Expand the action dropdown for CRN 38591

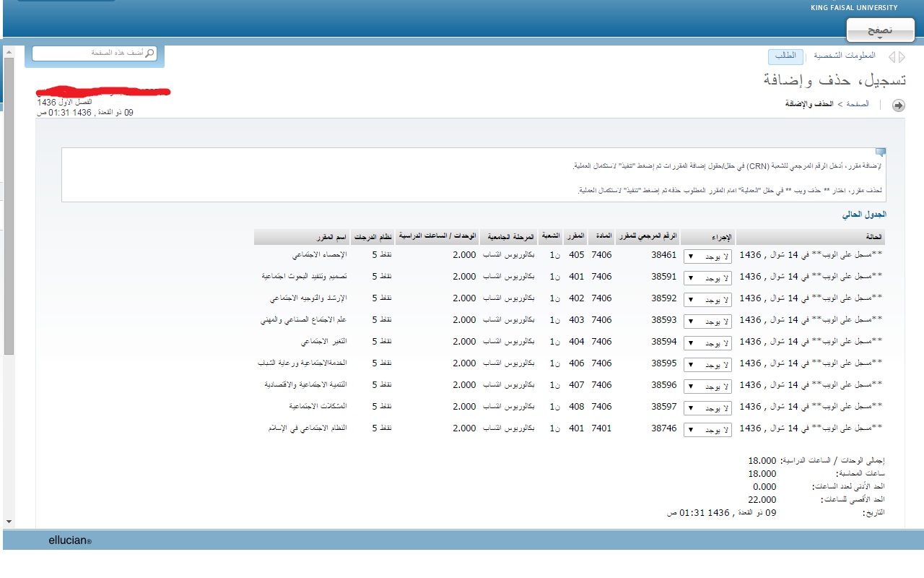(x=707, y=277)
